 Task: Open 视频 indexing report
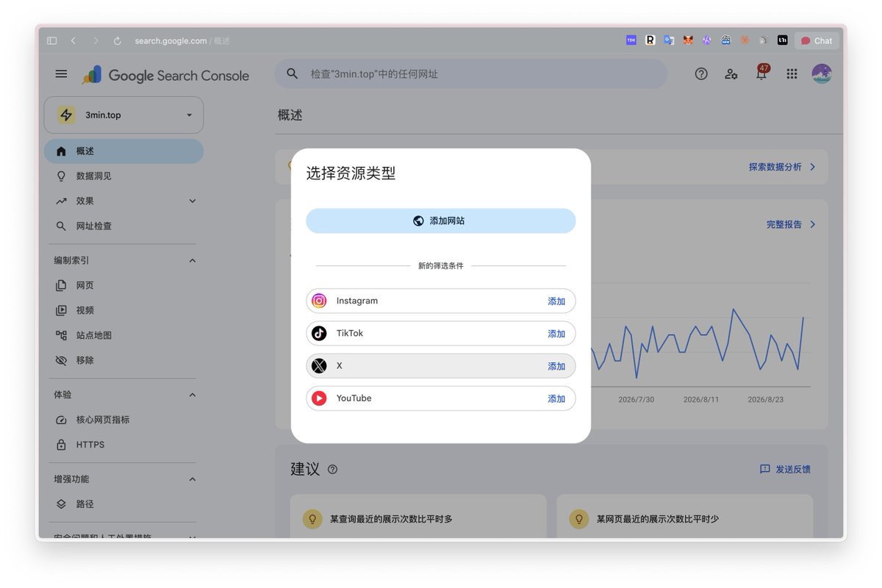click(x=123, y=310)
